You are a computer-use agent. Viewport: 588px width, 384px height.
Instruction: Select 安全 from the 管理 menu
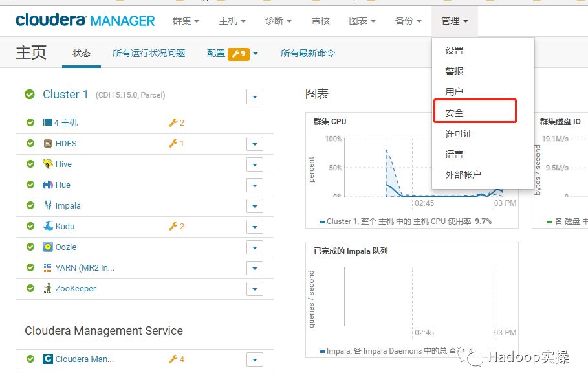pos(454,113)
